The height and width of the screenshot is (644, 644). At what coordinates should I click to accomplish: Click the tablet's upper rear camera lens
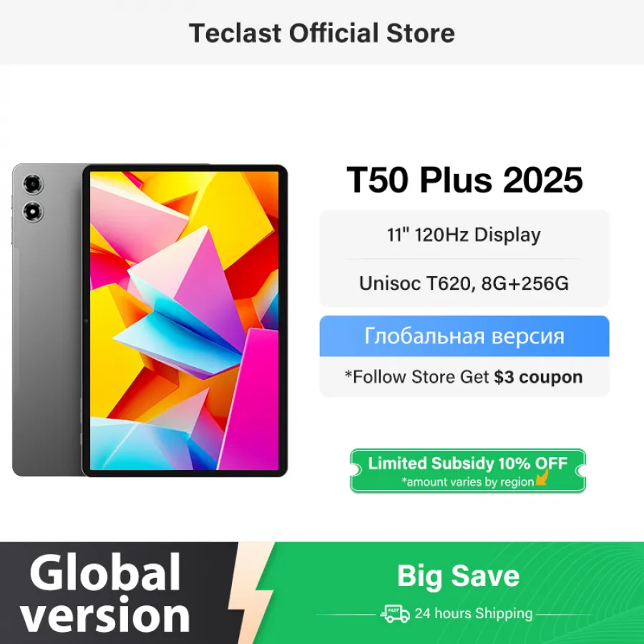click(33, 184)
